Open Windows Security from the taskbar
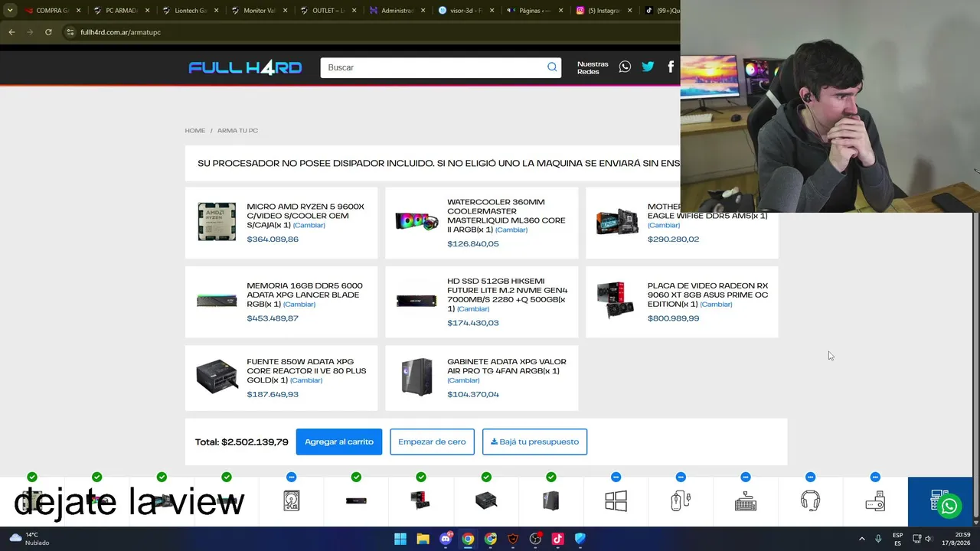 click(580, 539)
